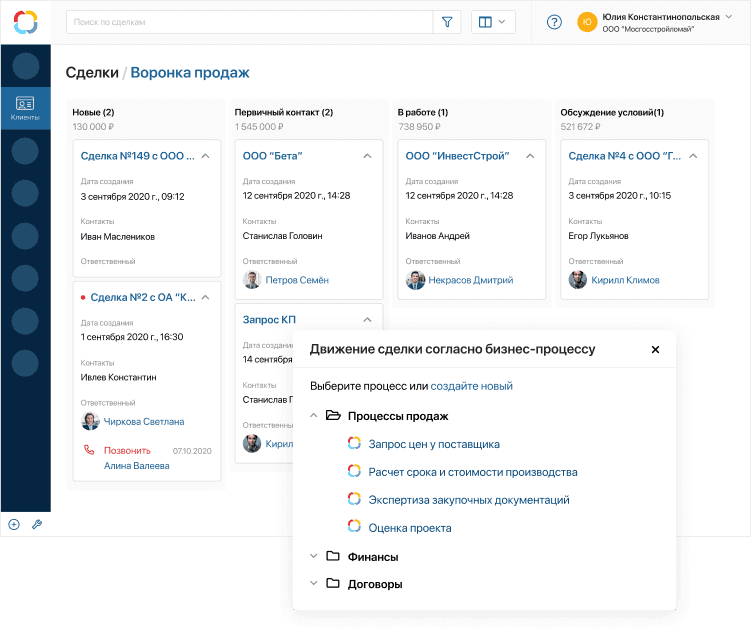Image resolution: width=751 pixels, height=636 pixels.
Task: Click the search deals input field
Action: (x=250, y=22)
